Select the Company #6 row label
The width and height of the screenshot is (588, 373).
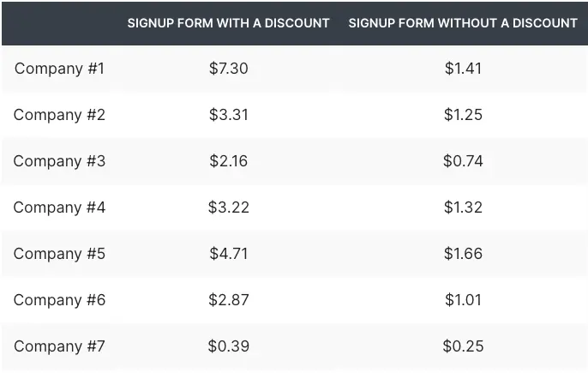[x=59, y=300]
